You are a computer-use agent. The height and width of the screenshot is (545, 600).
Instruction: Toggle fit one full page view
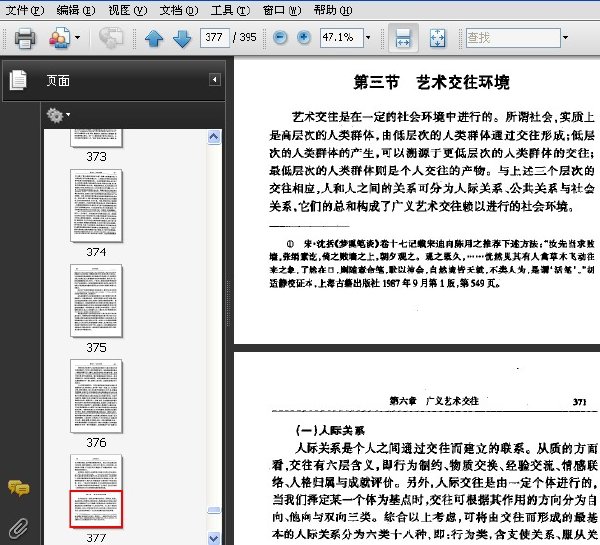point(437,38)
